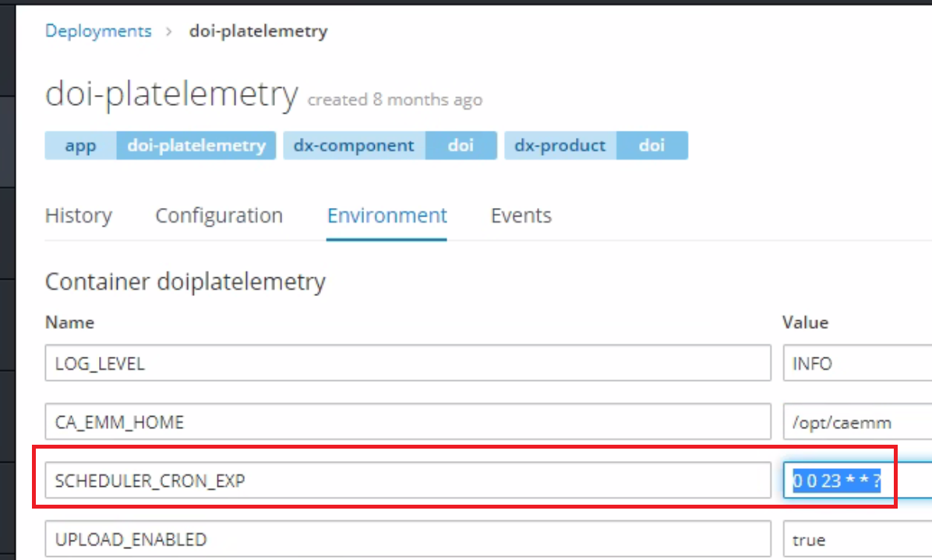Focus the SCHEDULER_CRON_EXP name field
Image resolution: width=932 pixels, height=560 pixels.
(408, 480)
